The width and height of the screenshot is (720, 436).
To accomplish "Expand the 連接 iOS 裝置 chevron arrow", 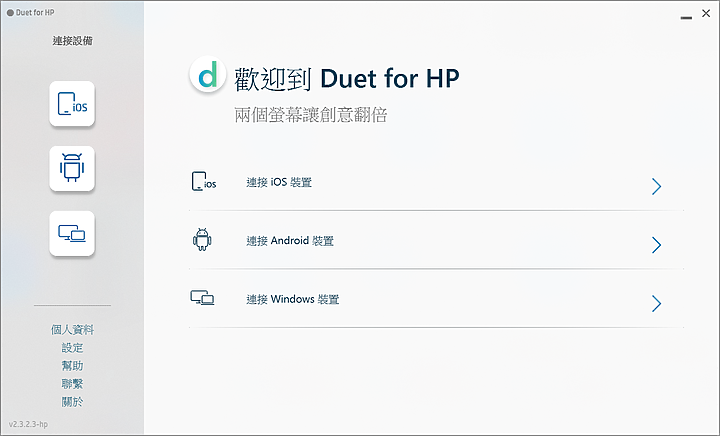I will (656, 186).
